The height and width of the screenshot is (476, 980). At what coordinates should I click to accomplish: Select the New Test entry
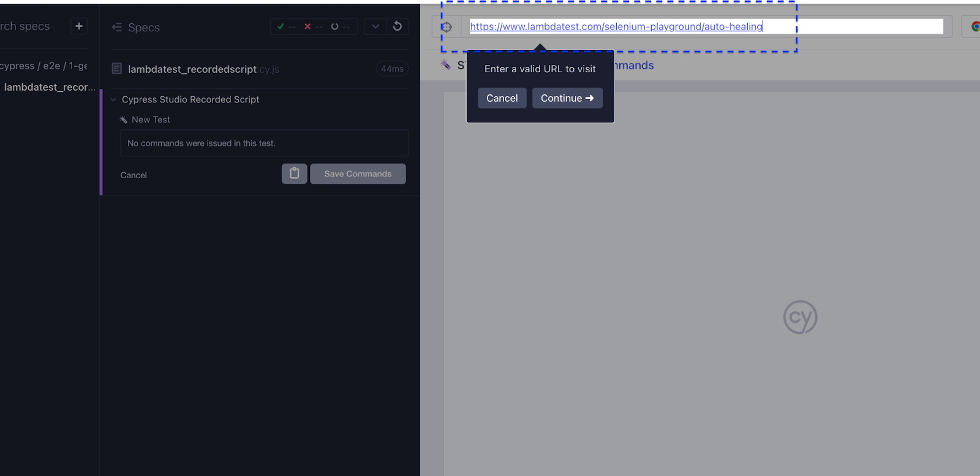(151, 119)
